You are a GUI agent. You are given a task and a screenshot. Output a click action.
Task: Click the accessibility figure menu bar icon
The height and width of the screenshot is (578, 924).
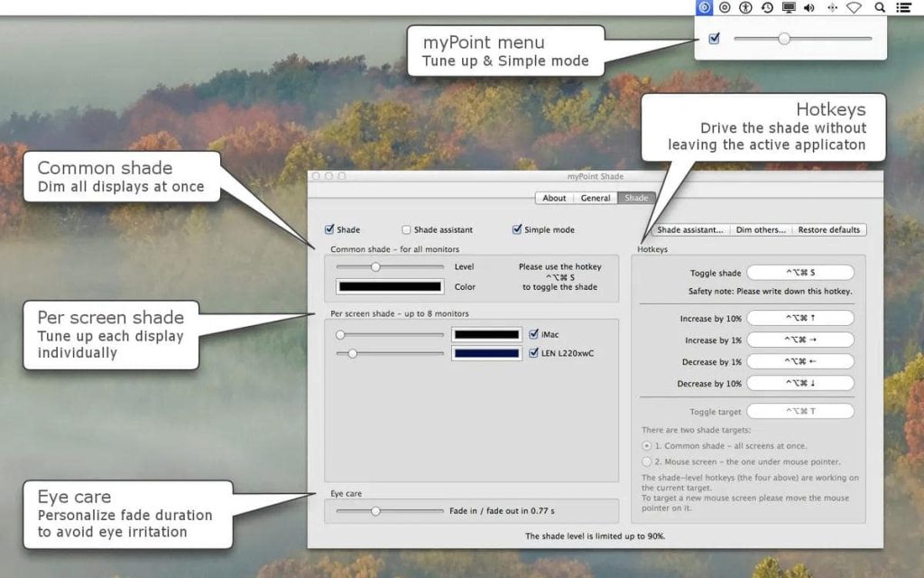745,7
